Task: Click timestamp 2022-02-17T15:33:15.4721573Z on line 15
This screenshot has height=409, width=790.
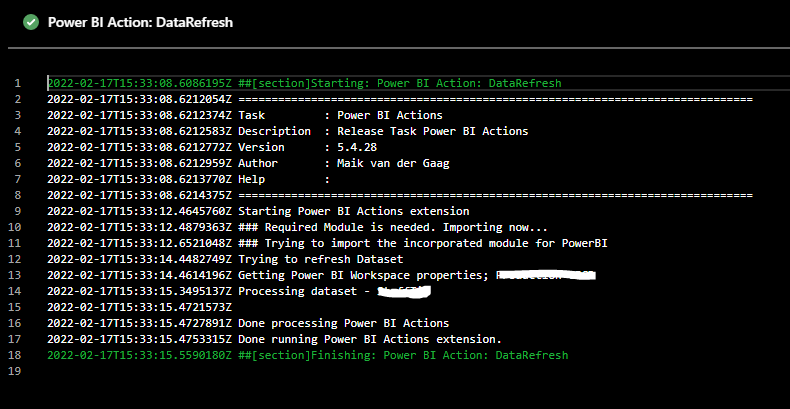Action: pos(140,308)
